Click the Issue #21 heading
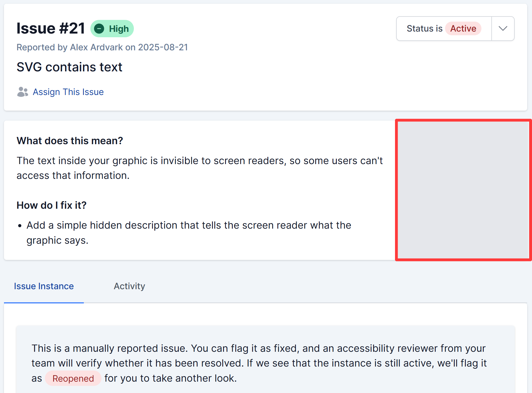This screenshot has height=393, width=532. coord(50,28)
